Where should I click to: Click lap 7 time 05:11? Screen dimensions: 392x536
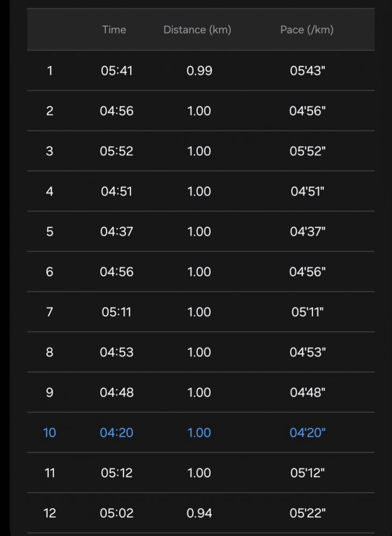117,312
